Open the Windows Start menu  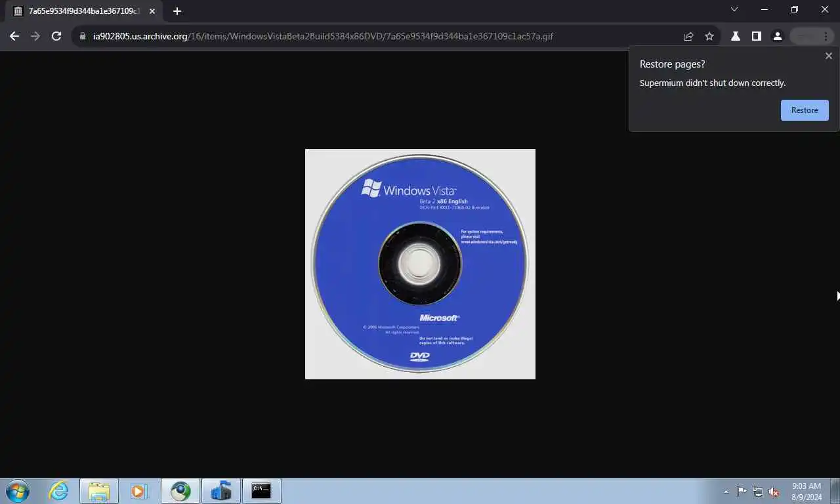18,491
